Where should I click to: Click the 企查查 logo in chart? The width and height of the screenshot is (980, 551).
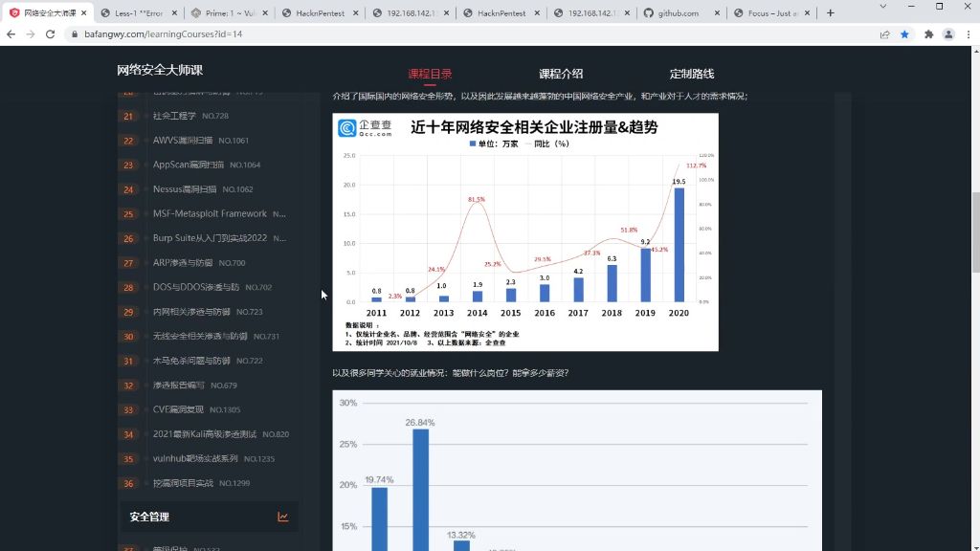tap(365, 128)
